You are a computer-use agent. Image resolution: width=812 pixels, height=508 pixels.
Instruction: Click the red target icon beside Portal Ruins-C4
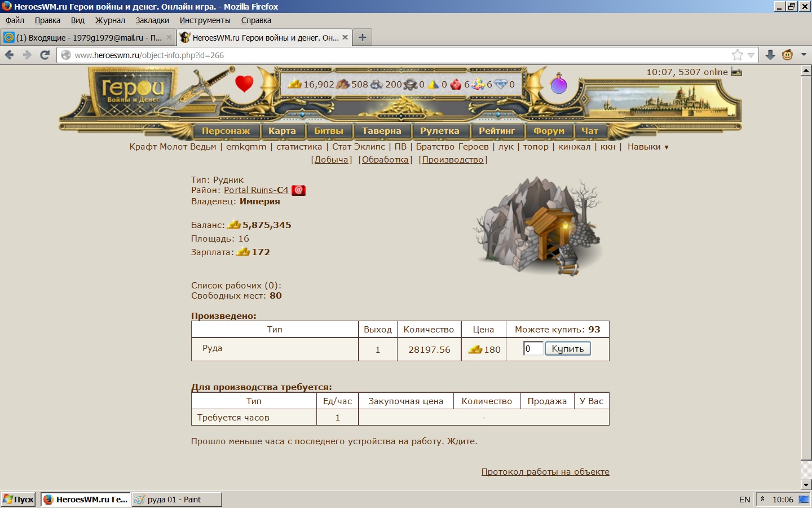298,190
